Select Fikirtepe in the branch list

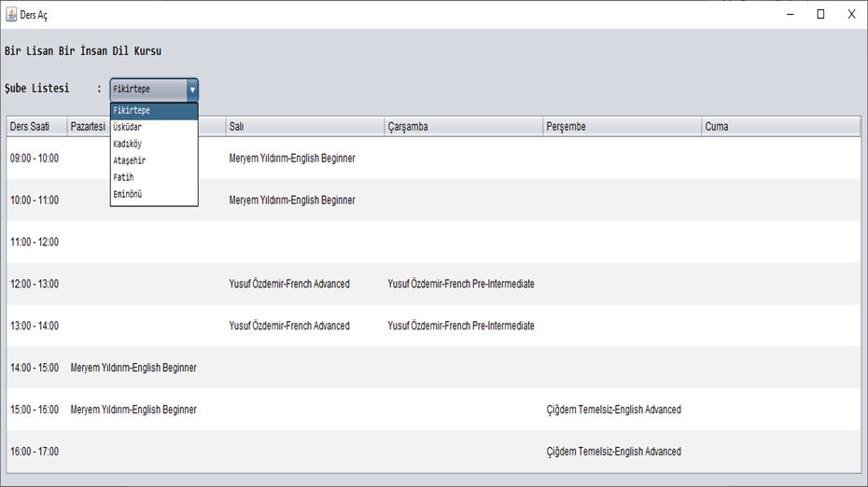coord(154,111)
